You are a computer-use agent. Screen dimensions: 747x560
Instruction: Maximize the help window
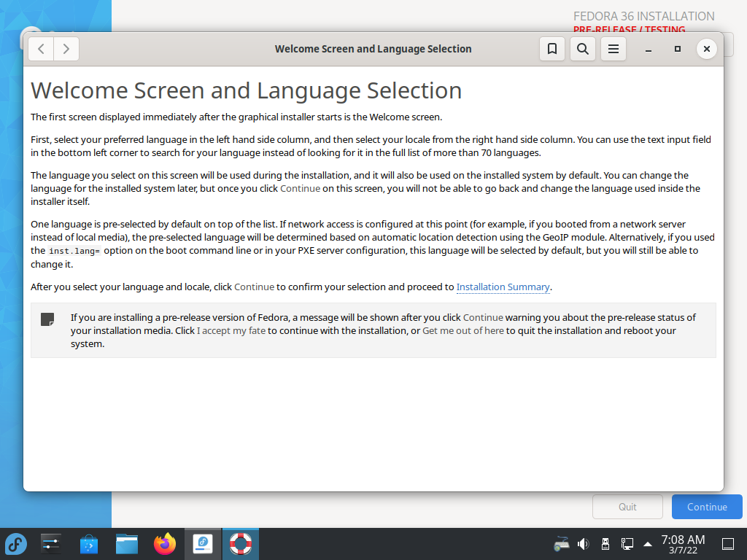[678, 49]
